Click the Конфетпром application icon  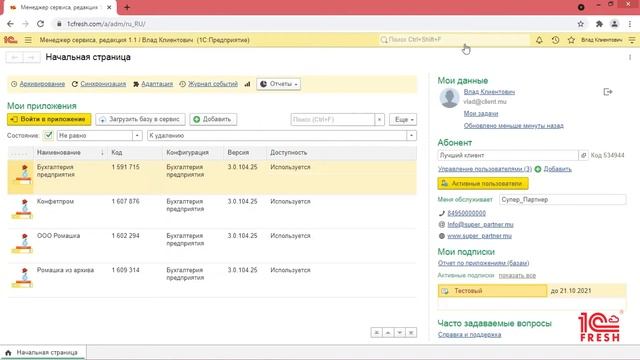22,208
